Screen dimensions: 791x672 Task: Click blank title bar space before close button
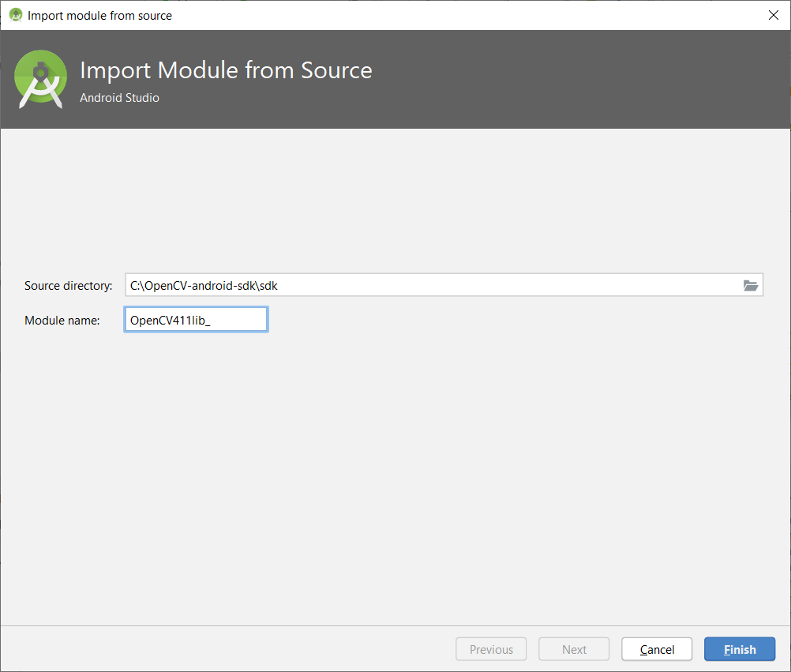pyautogui.click(x=474, y=15)
